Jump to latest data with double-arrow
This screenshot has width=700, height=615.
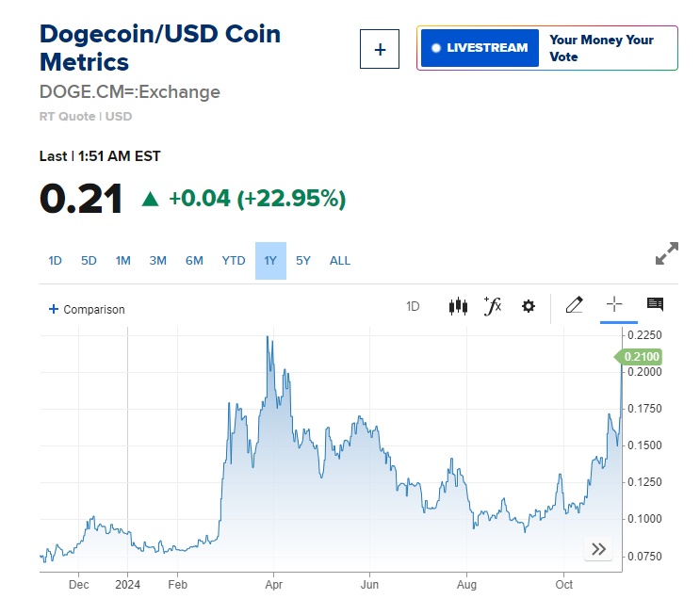[x=598, y=549]
